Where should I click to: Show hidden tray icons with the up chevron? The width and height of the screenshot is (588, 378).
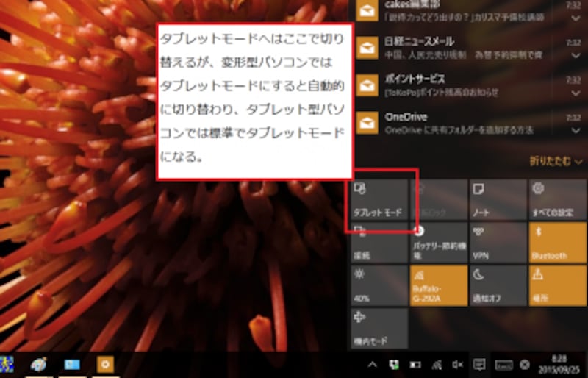tap(373, 365)
